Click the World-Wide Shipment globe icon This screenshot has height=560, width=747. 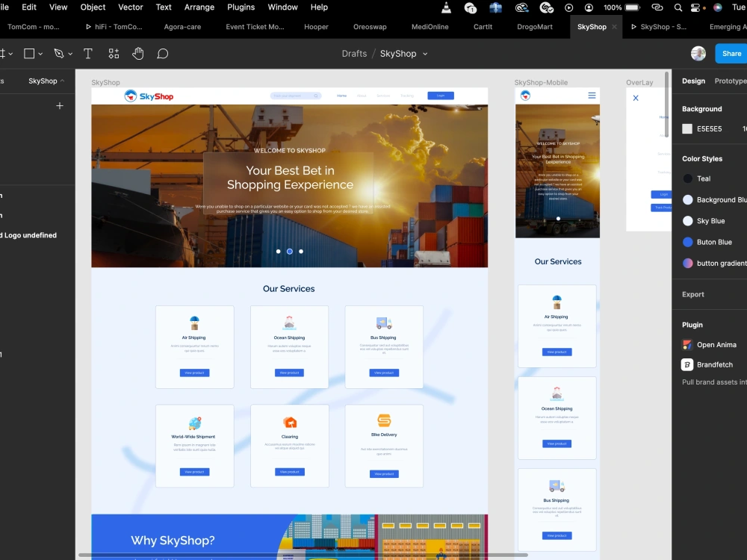pyautogui.click(x=194, y=423)
